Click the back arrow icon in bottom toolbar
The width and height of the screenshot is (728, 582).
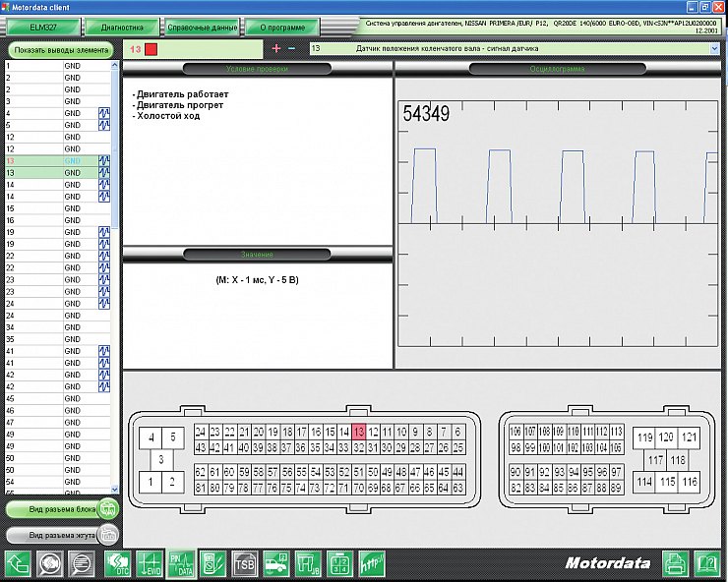(18, 564)
